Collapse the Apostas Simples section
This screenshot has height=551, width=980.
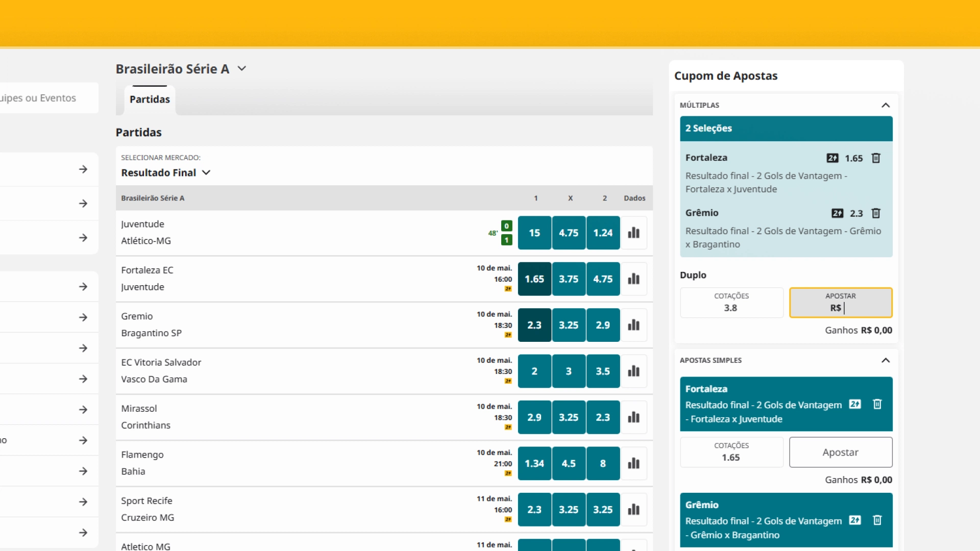[x=886, y=360]
